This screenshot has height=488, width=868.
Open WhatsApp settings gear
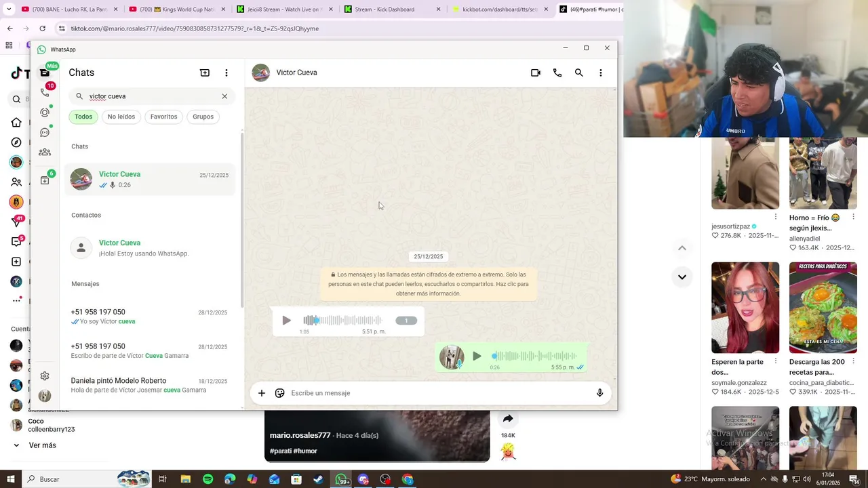[x=45, y=376]
